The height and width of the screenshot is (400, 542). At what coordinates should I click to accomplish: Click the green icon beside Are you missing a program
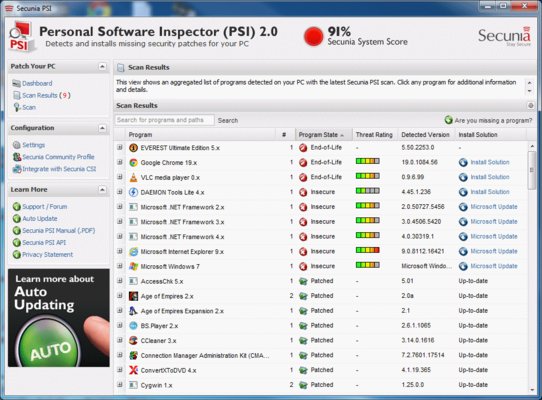[448, 120]
